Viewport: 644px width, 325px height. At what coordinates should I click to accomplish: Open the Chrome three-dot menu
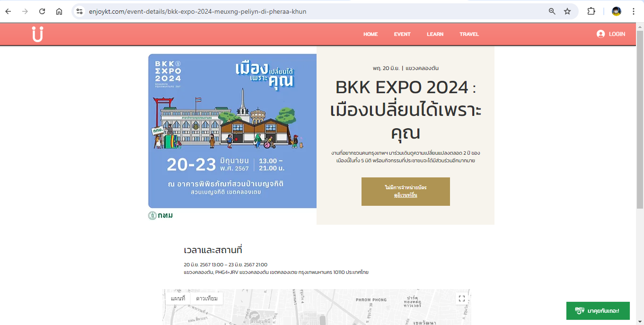(634, 11)
